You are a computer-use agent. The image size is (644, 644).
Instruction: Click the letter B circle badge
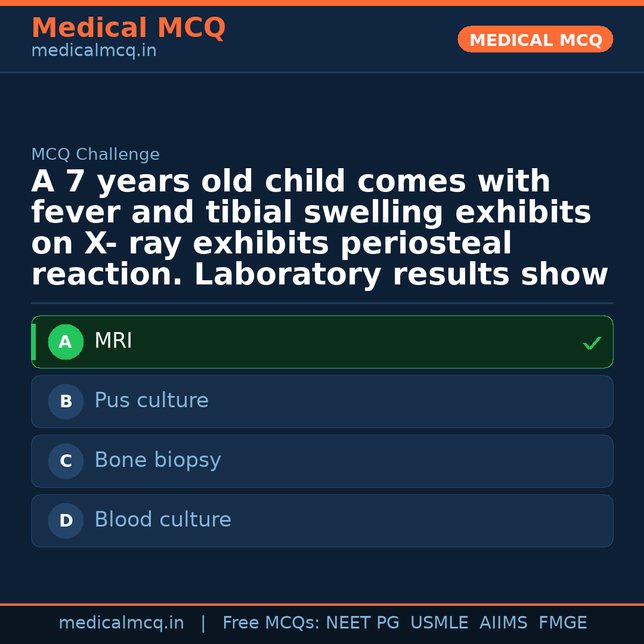(x=66, y=402)
